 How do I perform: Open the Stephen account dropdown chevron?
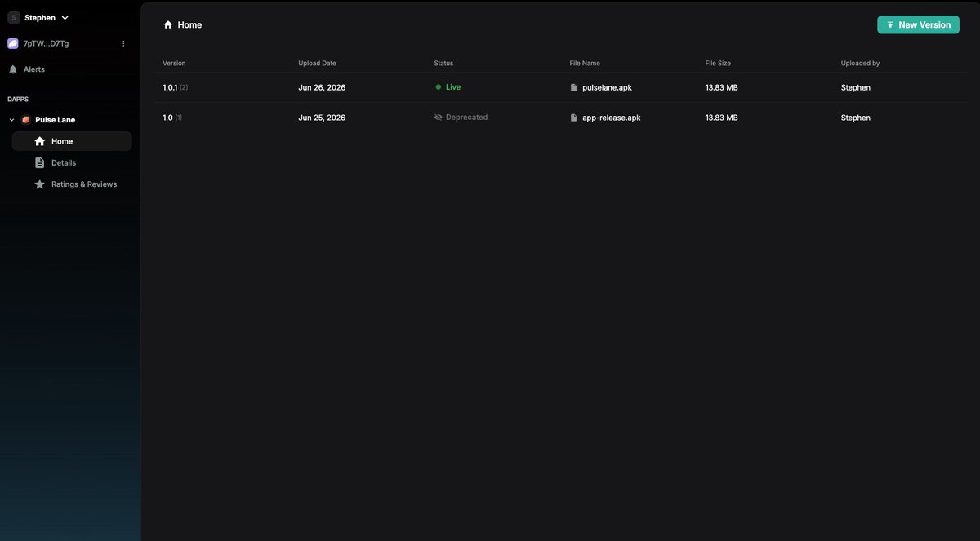[x=65, y=18]
